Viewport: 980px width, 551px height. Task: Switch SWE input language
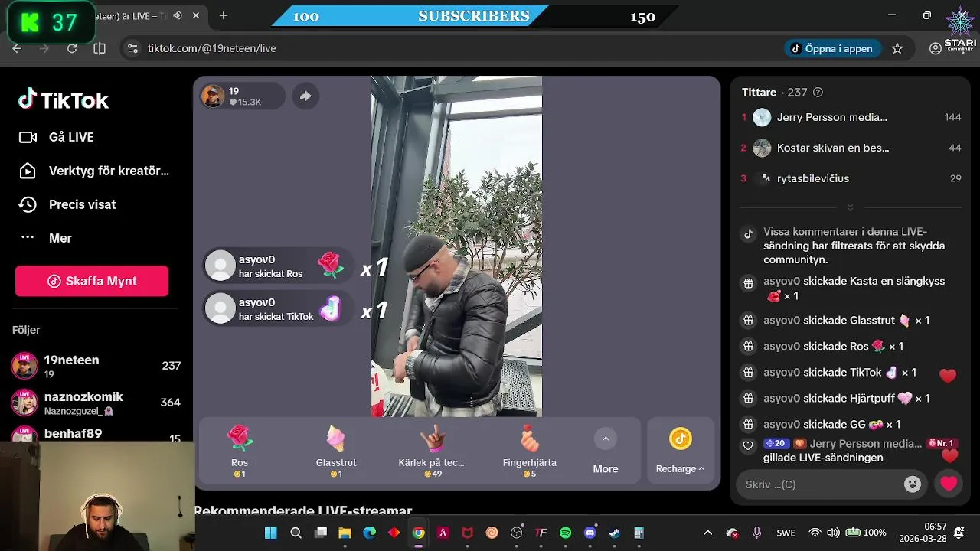coord(786,533)
